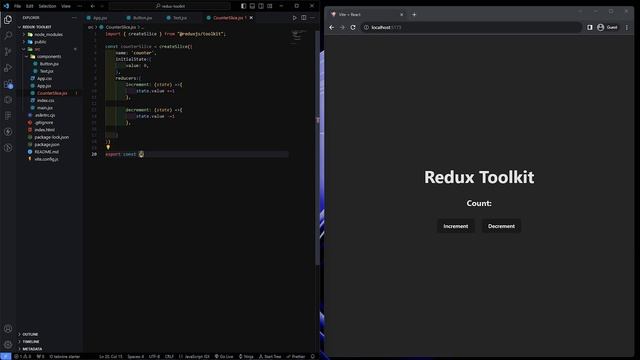Go back in VS Code navigation
Image resolution: width=640 pixels, height=360 pixels.
click(93, 6)
